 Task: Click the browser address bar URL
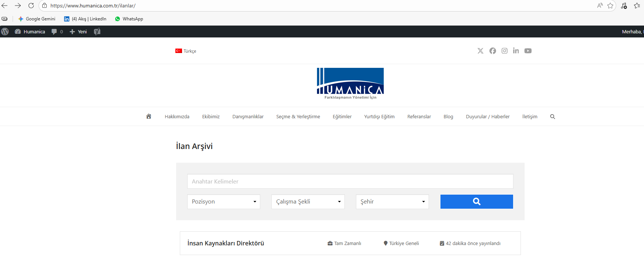[x=93, y=6]
